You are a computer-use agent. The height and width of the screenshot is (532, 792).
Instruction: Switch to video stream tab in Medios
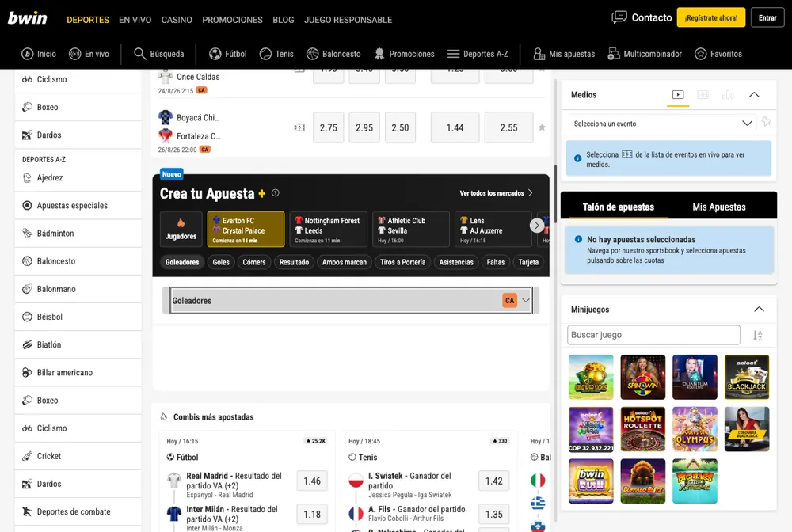(678, 95)
